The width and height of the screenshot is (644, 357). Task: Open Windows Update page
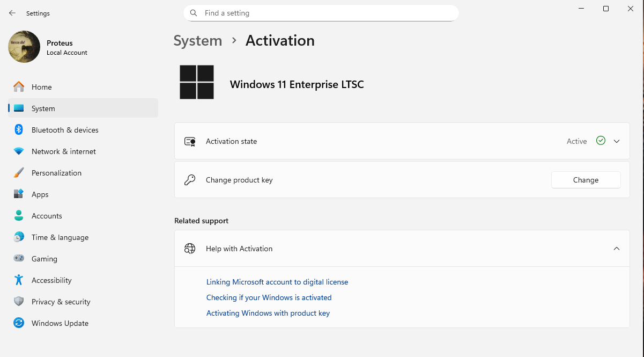[x=83, y=323]
